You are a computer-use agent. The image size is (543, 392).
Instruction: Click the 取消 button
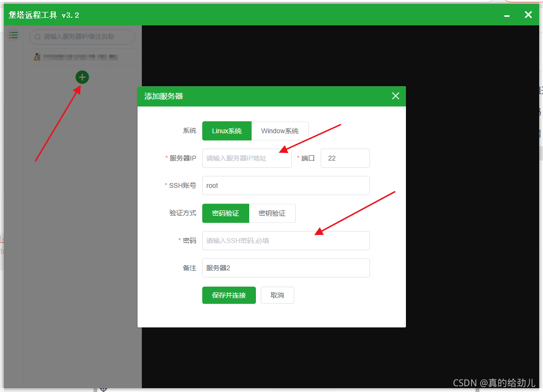(x=277, y=295)
